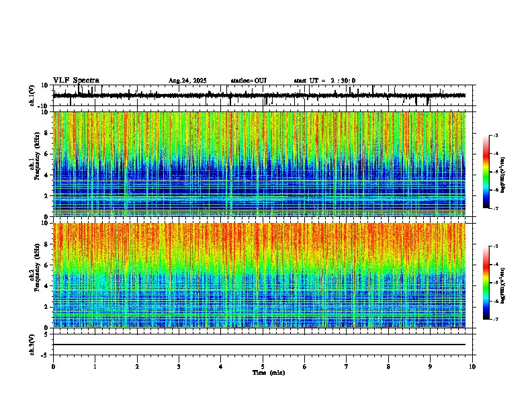This screenshot has height=411, width=532.
Task: Click the "5" tick on ch.3(V) axis
Action: point(47,334)
